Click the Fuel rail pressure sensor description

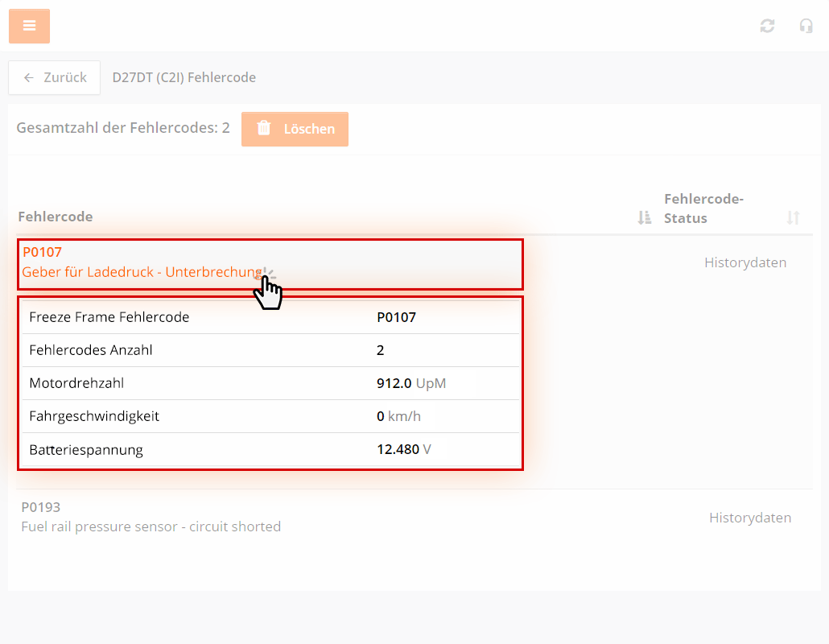(x=151, y=526)
